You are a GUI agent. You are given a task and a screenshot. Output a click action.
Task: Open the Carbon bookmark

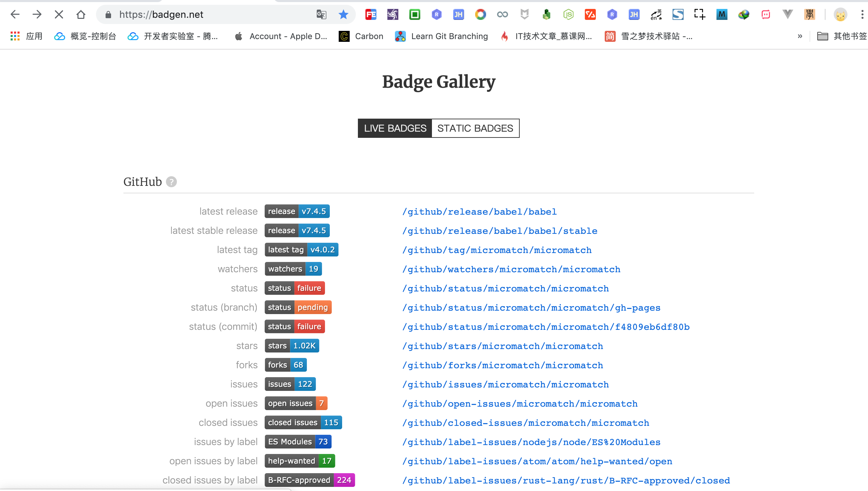(x=361, y=36)
